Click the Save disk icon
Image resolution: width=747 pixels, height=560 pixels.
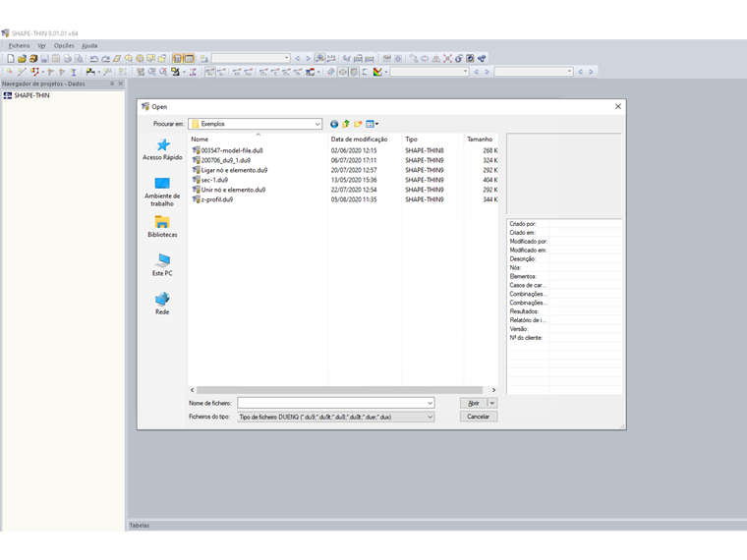pos(44,59)
